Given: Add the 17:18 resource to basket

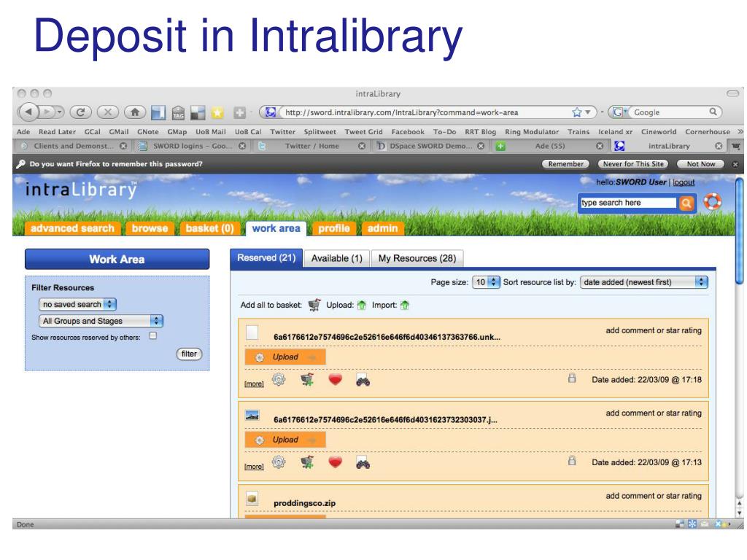Looking at the screenshot, I should pos(307,379).
